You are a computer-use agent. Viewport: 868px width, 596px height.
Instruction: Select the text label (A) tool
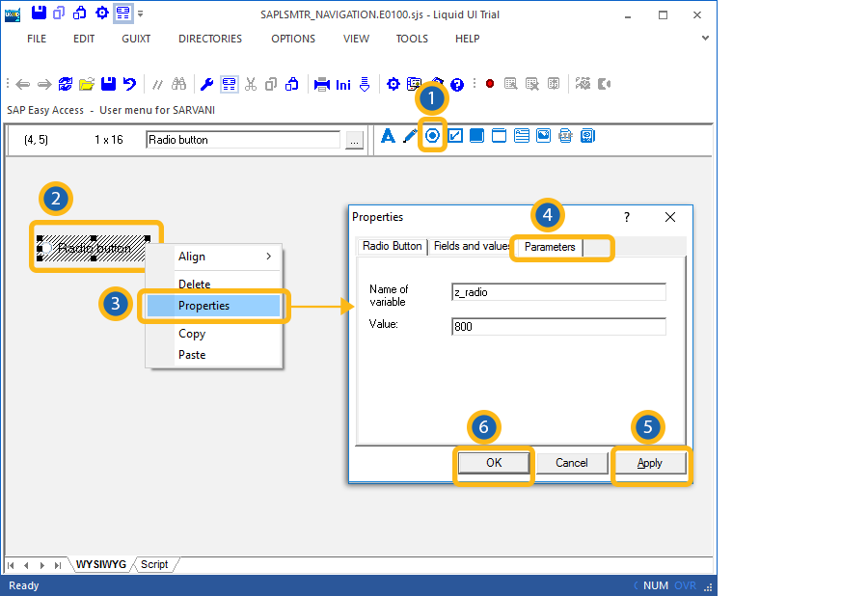coord(389,136)
